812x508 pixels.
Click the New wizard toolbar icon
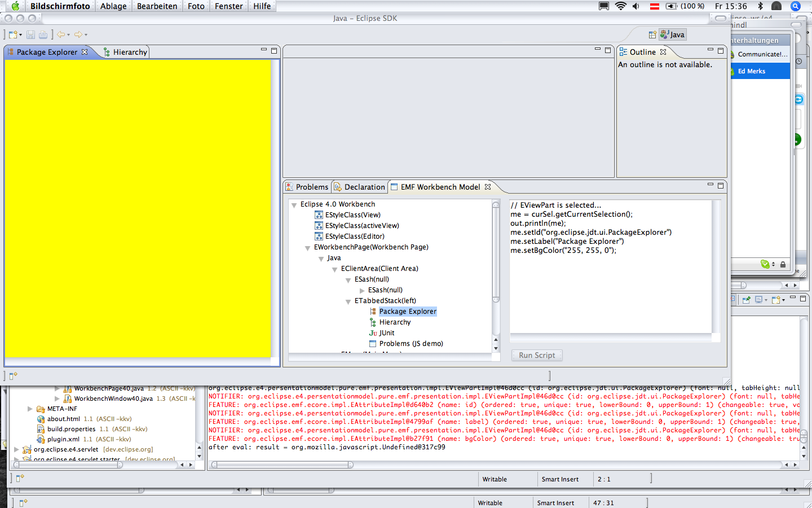(x=14, y=34)
